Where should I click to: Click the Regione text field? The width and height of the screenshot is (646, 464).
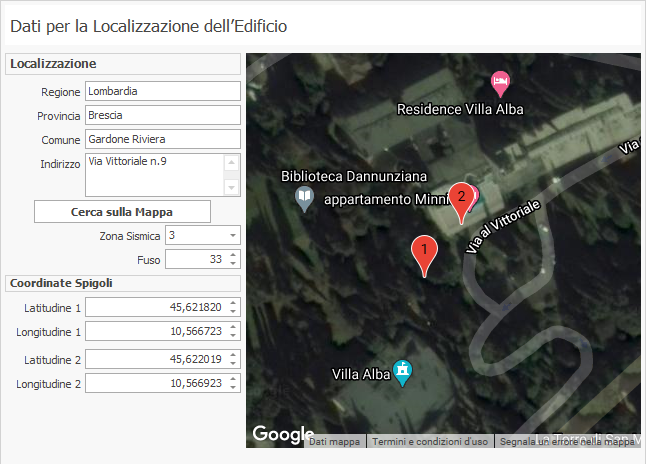pyautogui.click(x=163, y=91)
